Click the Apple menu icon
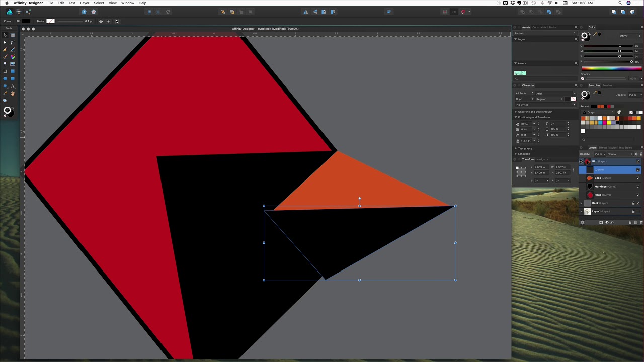This screenshot has width=644, height=362. tap(7, 3)
